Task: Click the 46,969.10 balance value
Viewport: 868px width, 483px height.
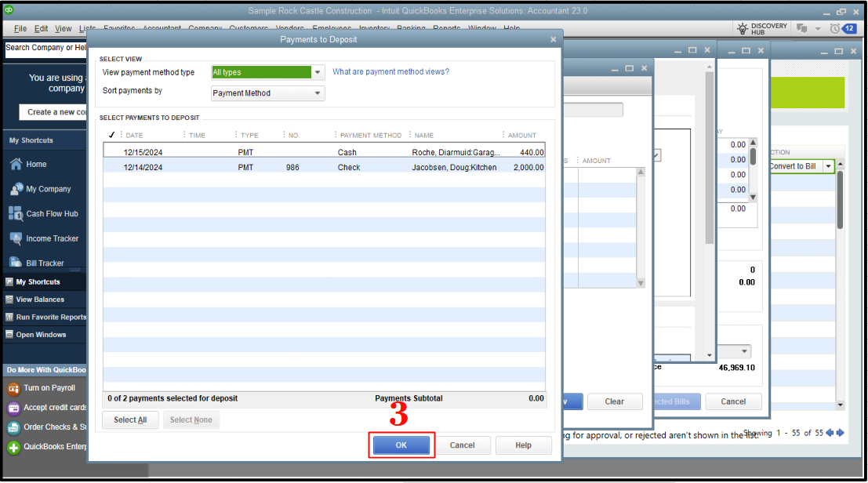Action: pos(736,368)
